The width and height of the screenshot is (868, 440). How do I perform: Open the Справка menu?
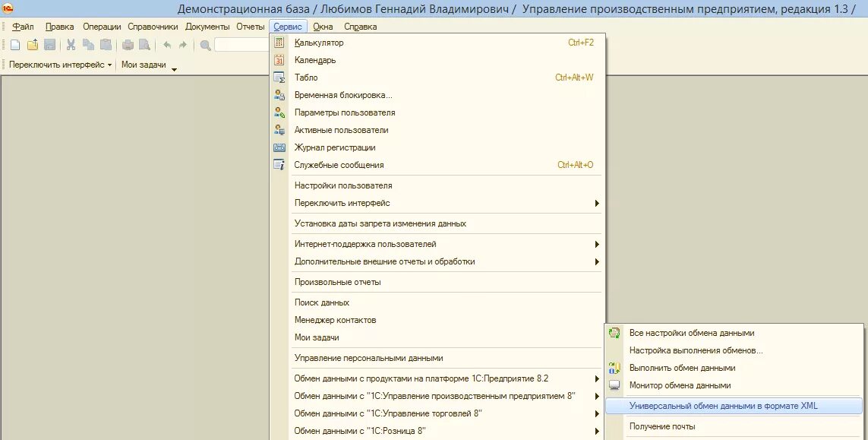pos(361,27)
